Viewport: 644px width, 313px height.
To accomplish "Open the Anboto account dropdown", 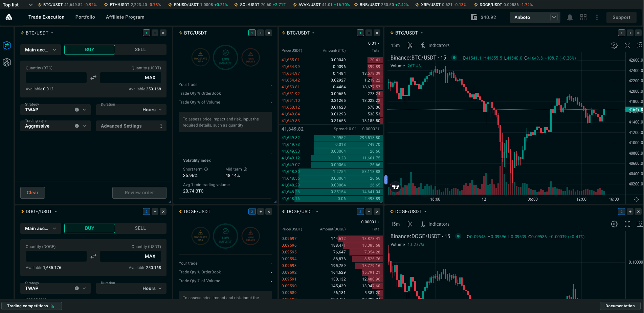I will [535, 17].
